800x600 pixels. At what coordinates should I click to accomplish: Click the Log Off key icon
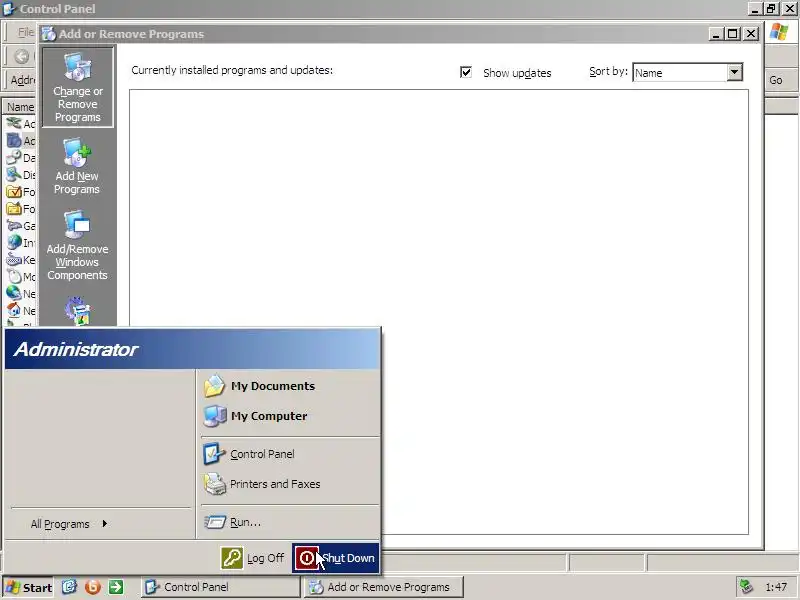coord(232,558)
